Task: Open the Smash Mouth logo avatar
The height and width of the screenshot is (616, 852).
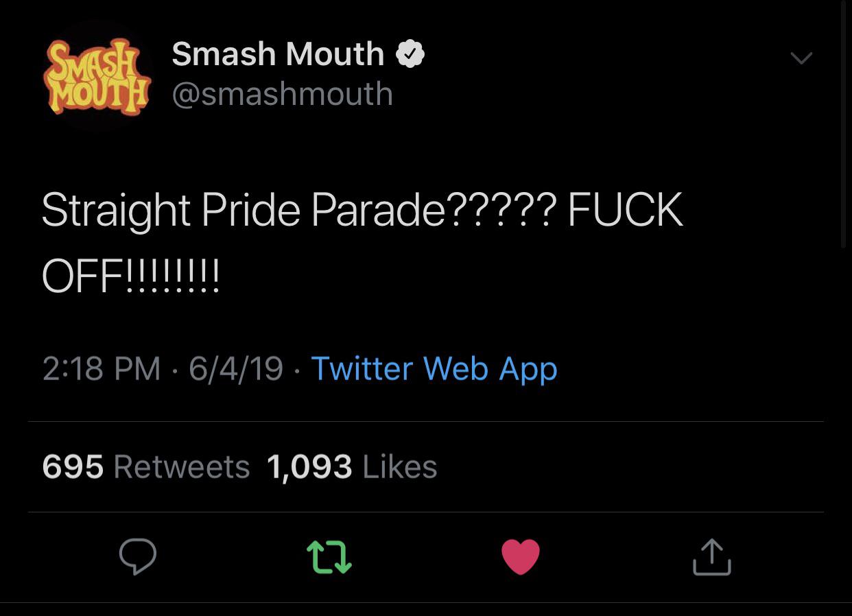Action: [96, 77]
